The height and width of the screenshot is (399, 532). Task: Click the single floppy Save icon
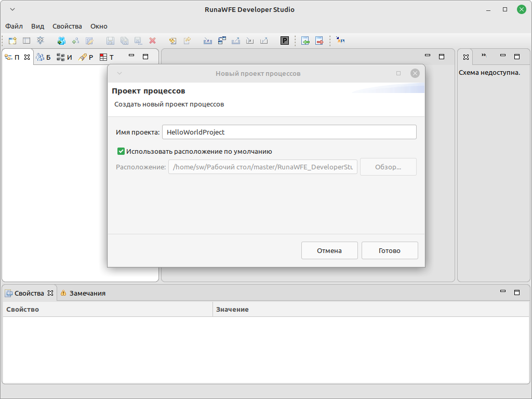[110, 41]
